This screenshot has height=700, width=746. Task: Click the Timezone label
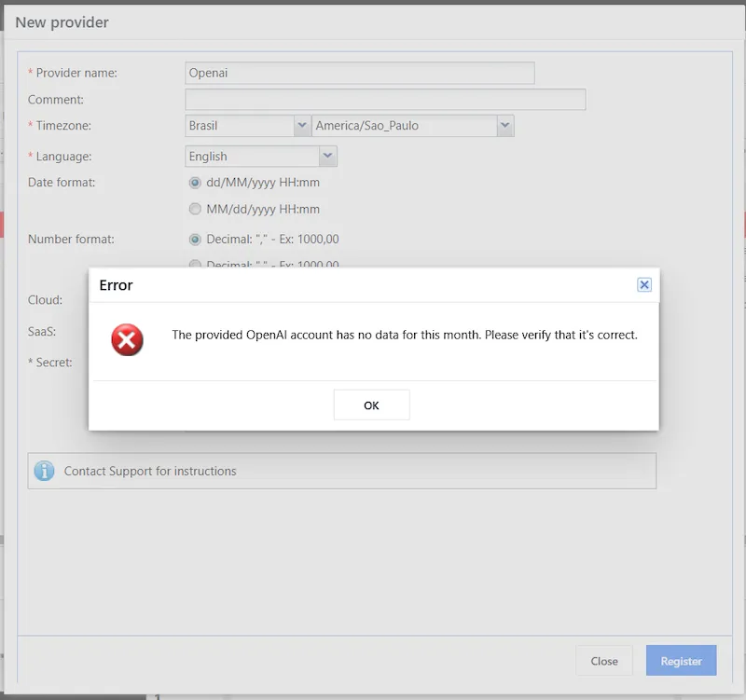63,126
